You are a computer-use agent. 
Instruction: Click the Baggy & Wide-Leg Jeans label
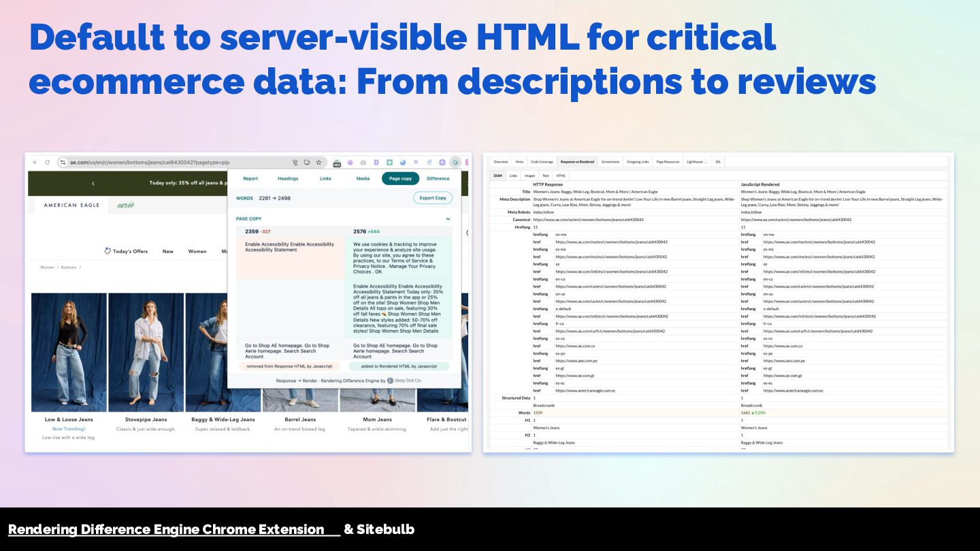pos(223,420)
